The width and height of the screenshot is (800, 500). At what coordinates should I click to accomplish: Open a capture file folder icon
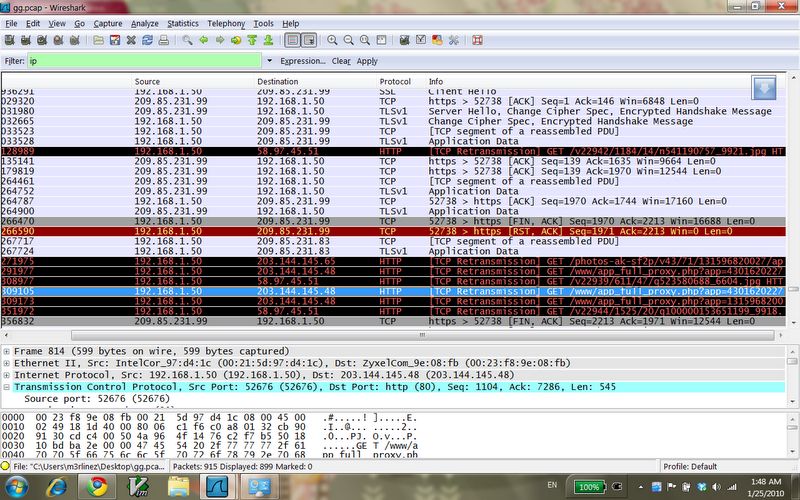98,40
